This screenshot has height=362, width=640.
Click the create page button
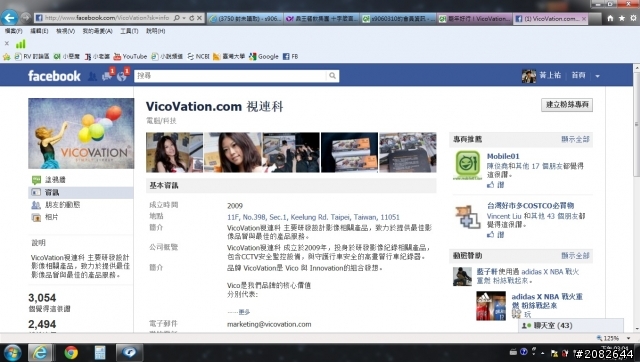click(x=567, y=105)
